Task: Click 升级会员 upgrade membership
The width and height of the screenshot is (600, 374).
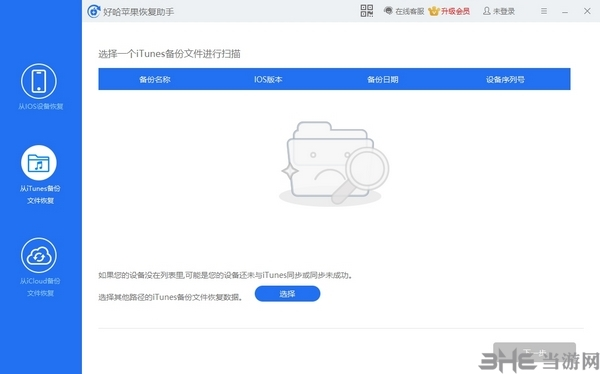Action: pos(449,11)
